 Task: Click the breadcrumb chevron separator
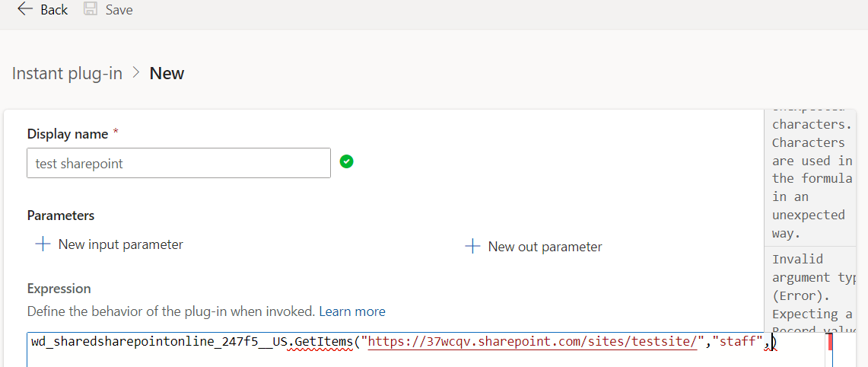[x=136, y=72]
